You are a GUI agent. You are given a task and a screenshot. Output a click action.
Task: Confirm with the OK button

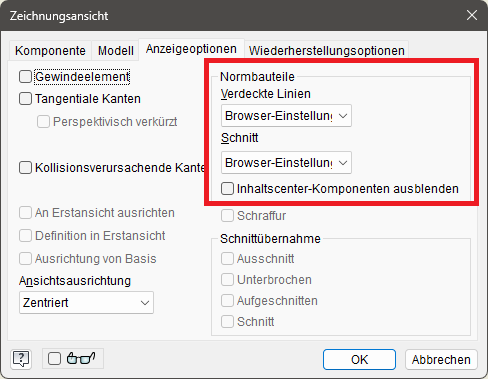tap(359, 360)
